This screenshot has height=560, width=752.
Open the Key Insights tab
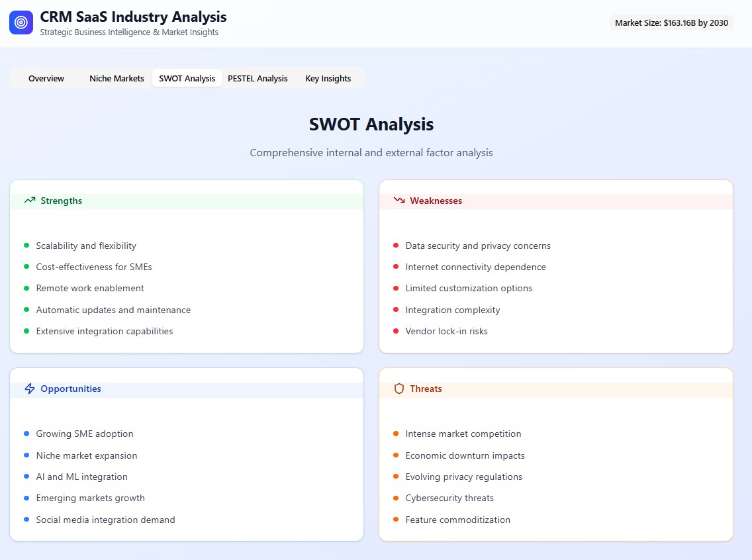[x=328, y=78]
